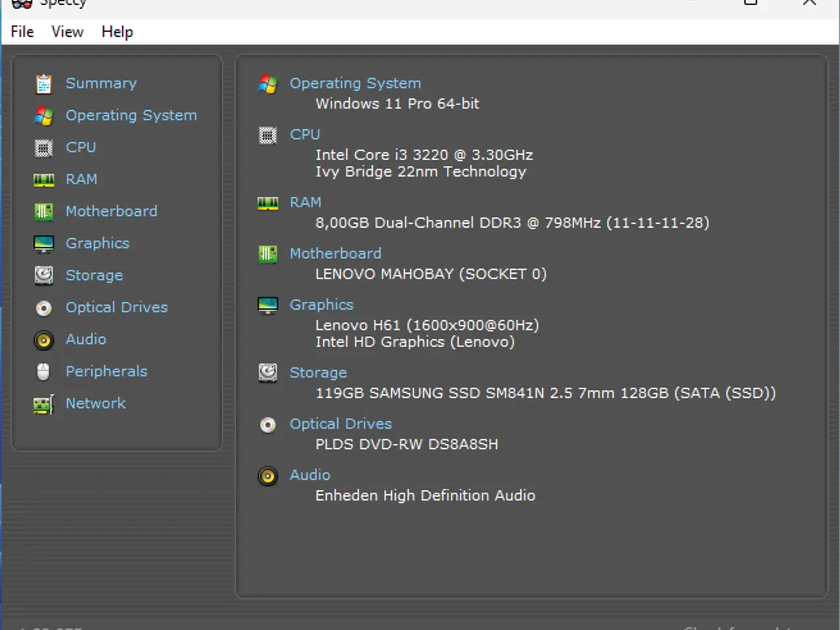
Task: Click the Optical Drives disc icon in summary panel
Action: coord(268,425)
